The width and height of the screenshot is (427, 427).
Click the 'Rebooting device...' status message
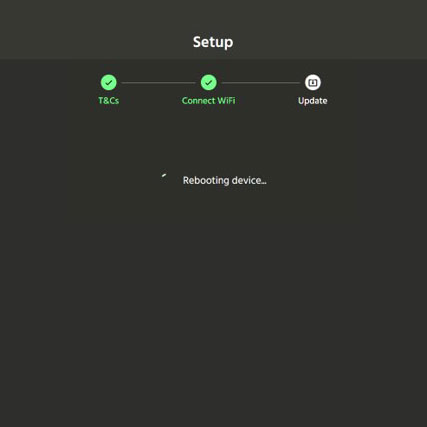coord(225,180)
